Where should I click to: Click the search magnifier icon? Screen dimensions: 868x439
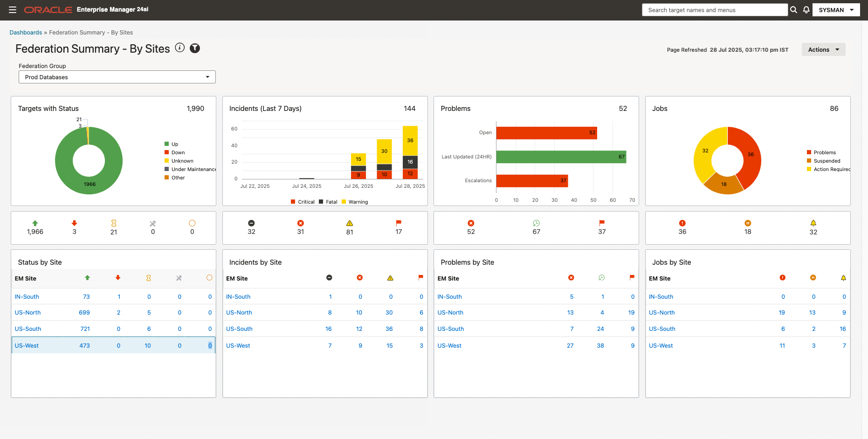point(793,10)
